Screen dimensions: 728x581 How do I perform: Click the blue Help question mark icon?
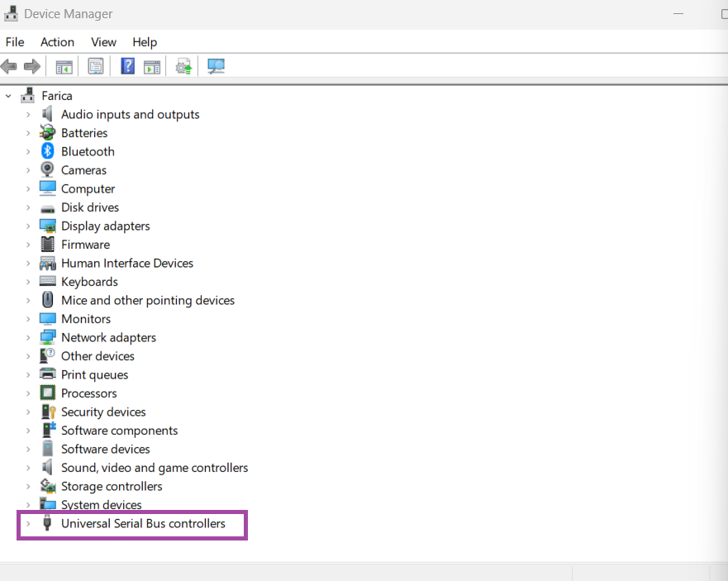coord(127,66)
